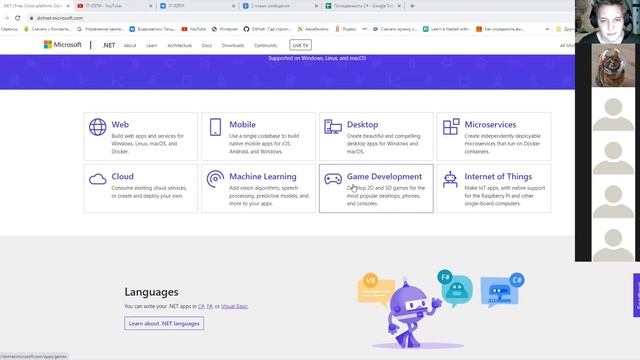Select the cat avatar participant thumbnail

click(613, 65)
